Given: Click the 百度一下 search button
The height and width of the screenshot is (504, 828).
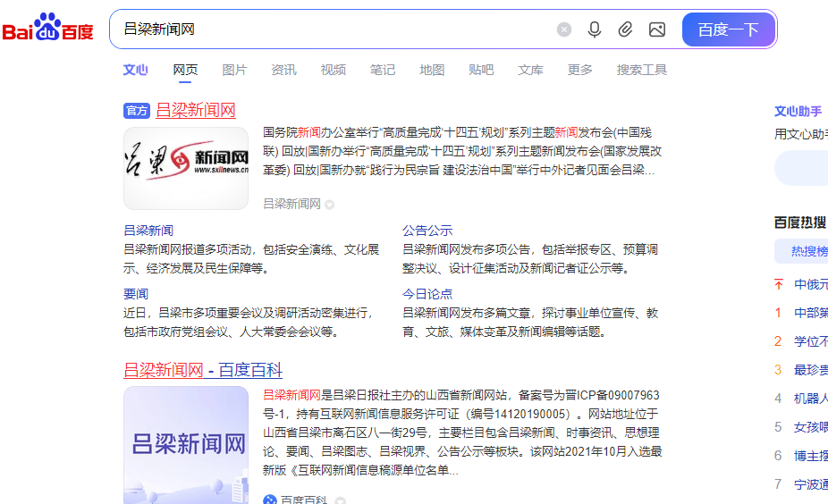Looking at the screenshot, I should click(x=728, y=29).
